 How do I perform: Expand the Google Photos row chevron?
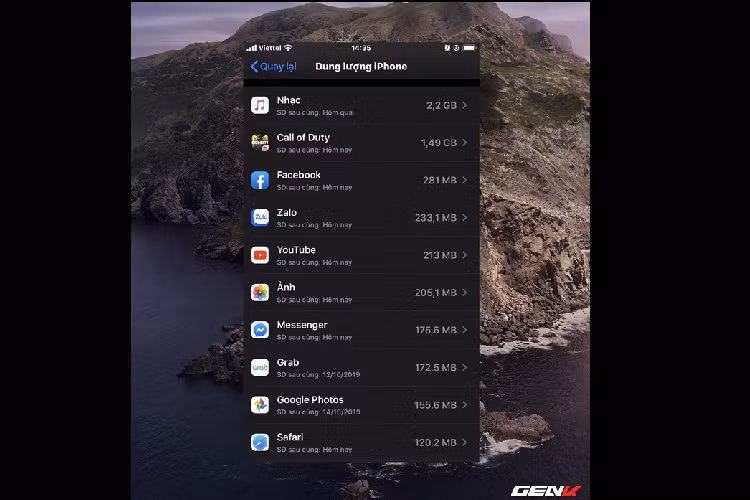coord(464,405)
